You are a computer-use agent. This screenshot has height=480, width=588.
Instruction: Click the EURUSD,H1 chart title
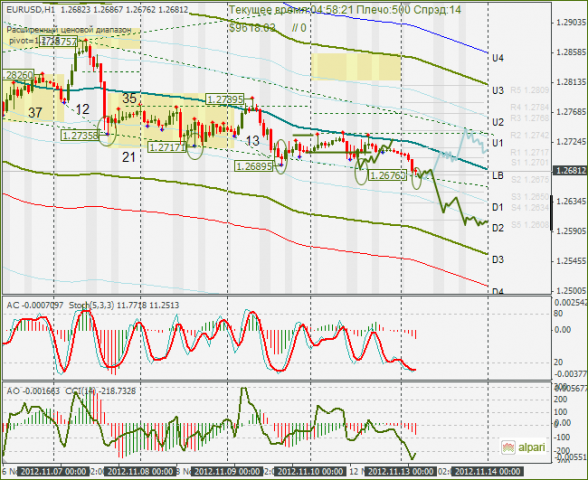coord(30,10)
